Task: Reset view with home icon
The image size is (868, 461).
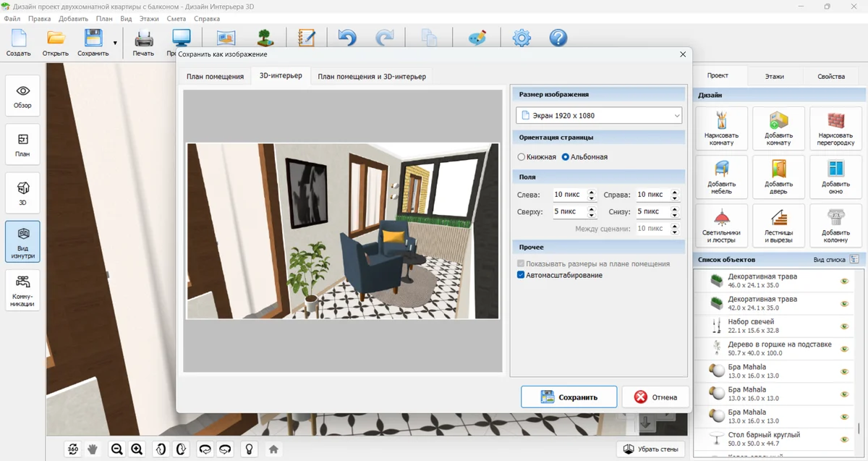Action: tap(273, 449)
